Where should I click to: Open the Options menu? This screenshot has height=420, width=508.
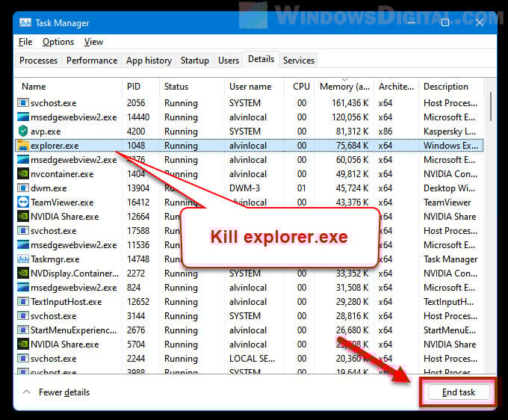(x=58, y=42)
